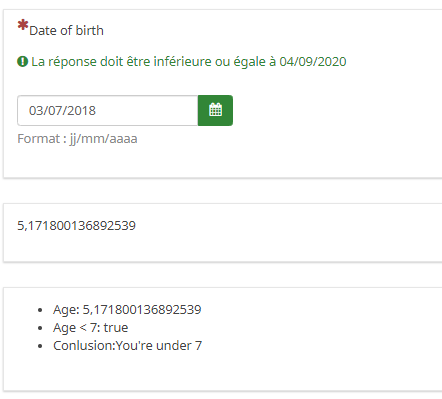Click the 04/09/2020 date in validation tip
442x399 pixels.
pyautogui.click(x=313, y=62)
